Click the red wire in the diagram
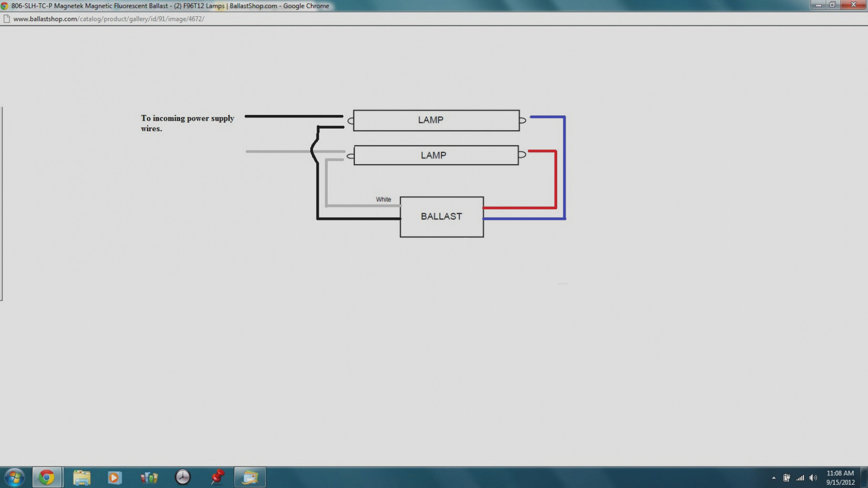The image size is (868, 488). pyautogui.click(x=556, y=178)
